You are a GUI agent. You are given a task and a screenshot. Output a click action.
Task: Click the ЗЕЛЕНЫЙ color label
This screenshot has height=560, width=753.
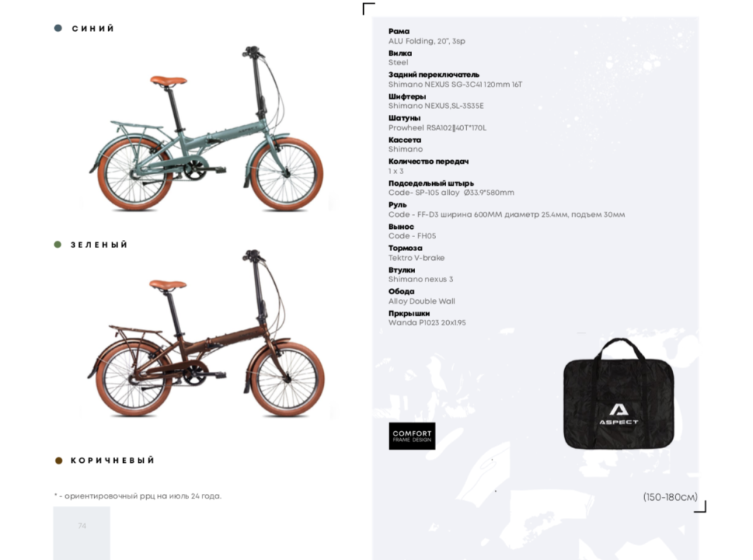[x=99, y=244]
